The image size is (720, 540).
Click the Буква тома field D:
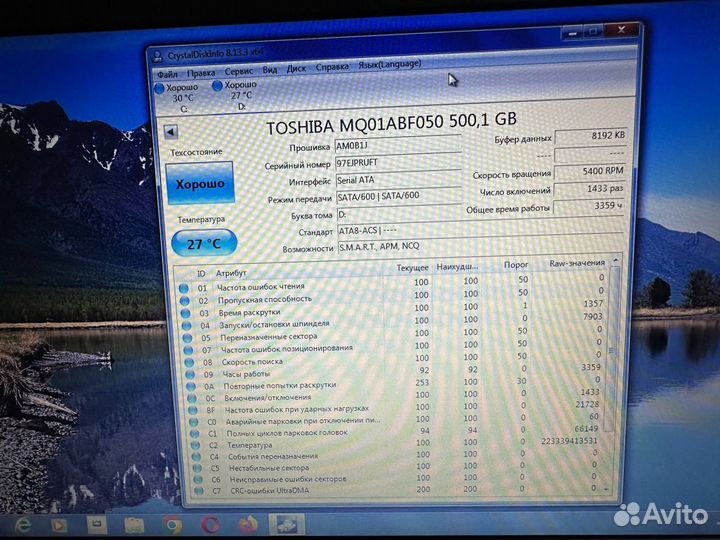(x=399, y=214)
